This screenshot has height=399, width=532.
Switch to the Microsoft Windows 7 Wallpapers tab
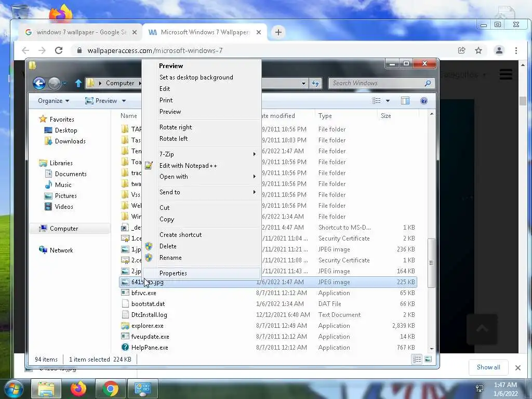(x=205, y=32)
